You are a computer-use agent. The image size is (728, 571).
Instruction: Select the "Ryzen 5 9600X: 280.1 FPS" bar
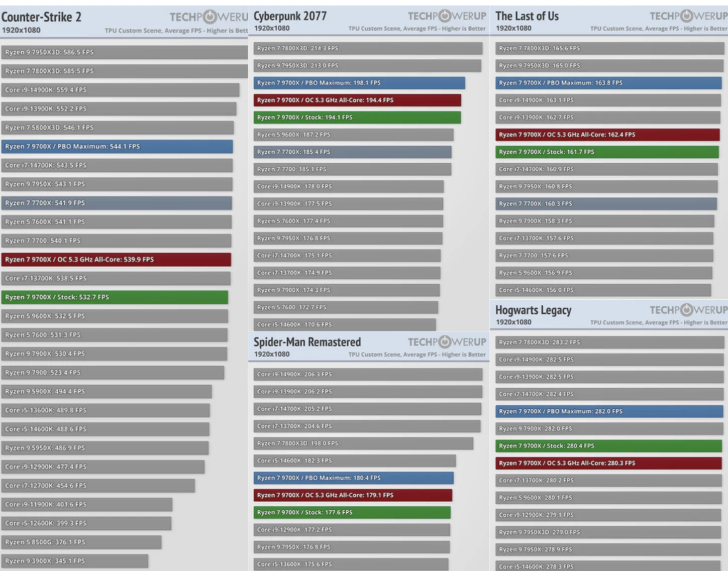(x=609, y=498)
